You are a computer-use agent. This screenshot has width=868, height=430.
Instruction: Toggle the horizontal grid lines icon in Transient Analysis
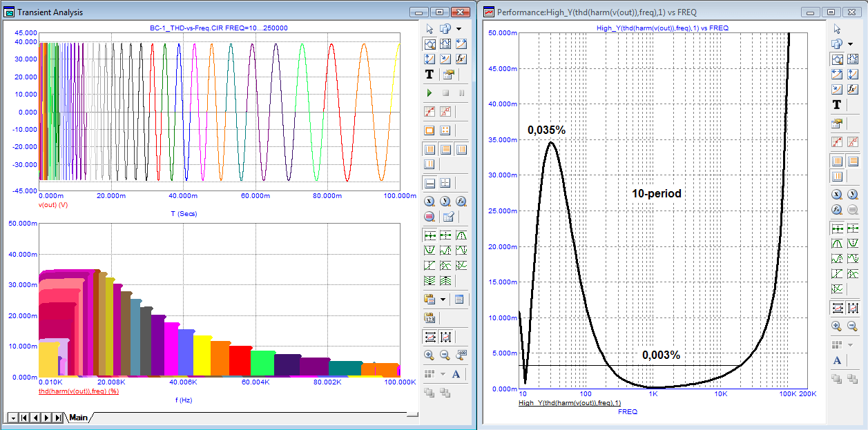click(x=445, y=148)
